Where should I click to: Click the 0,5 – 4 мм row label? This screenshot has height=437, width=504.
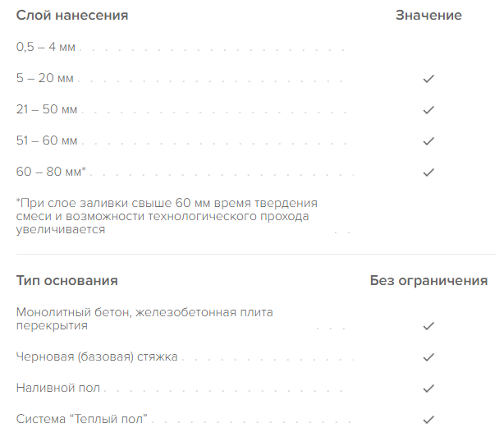(x=46, y=47)
